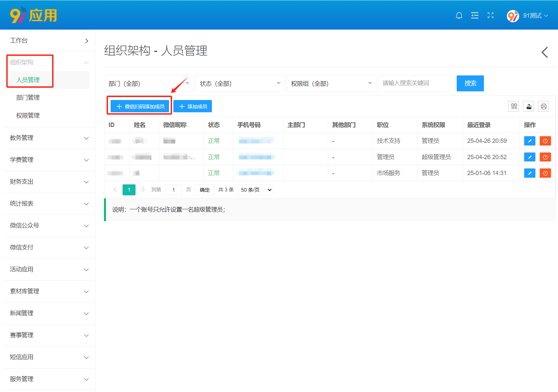Click the notification bell icon
This screenshot has width=558, height=392.
pos(459,16)
